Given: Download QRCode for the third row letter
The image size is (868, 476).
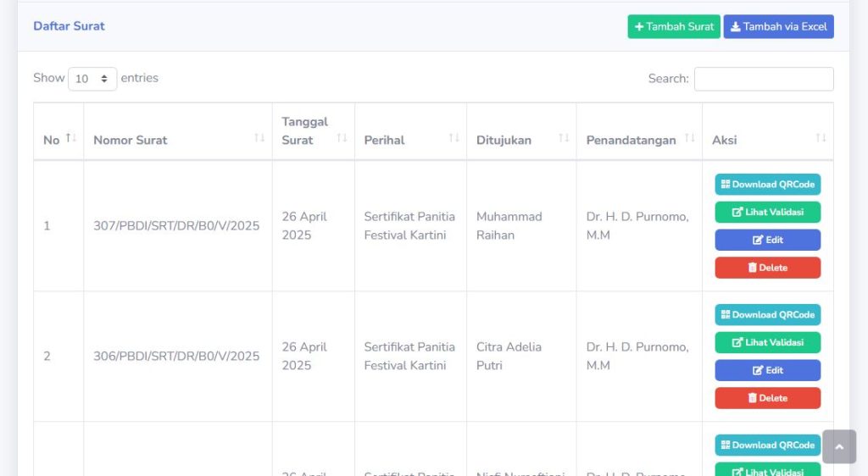Looking at the screenshot, I should (768, 445).
